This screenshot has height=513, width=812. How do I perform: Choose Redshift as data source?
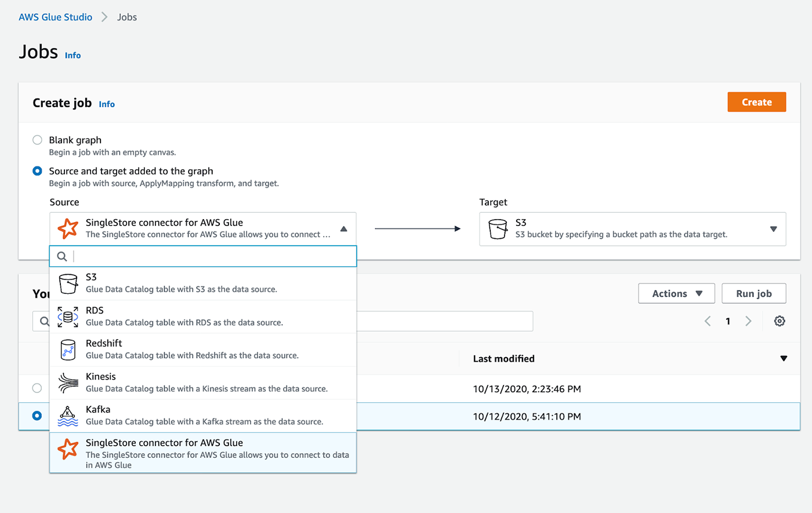(x=203, y=350)
